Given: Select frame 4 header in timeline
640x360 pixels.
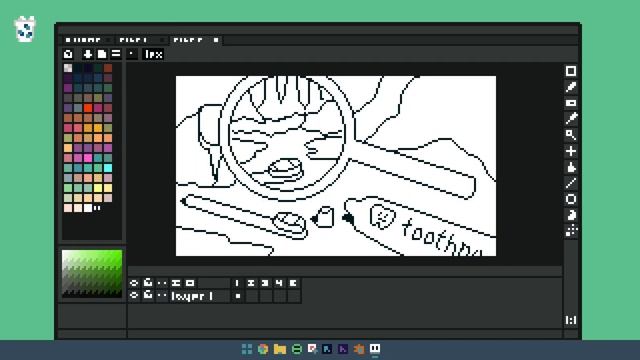Looking at the screenshot, I should click(279, 283).
